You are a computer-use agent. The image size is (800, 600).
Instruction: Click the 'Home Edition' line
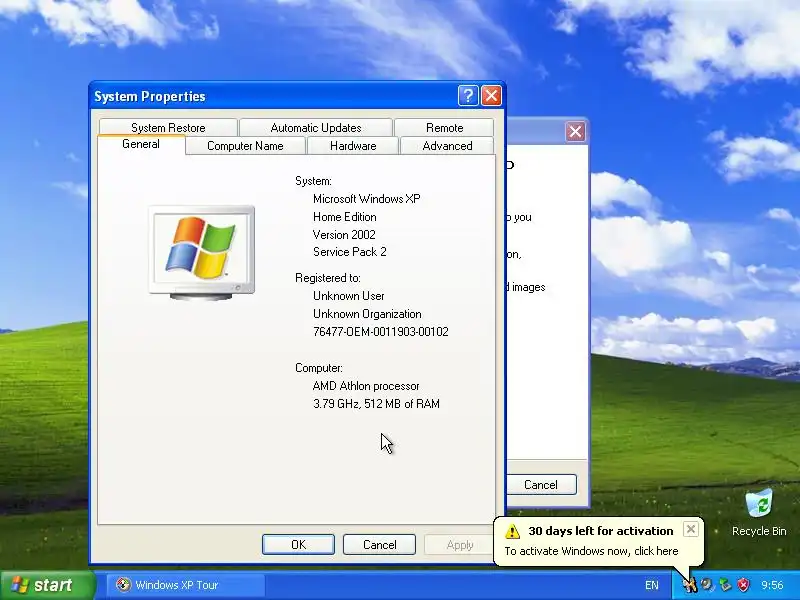point(345,217)
